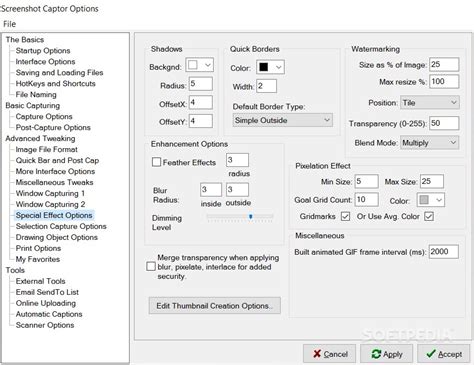Click the Goal Grid Count field
This screenshot has height=365, width=474.
click(367, 199)
